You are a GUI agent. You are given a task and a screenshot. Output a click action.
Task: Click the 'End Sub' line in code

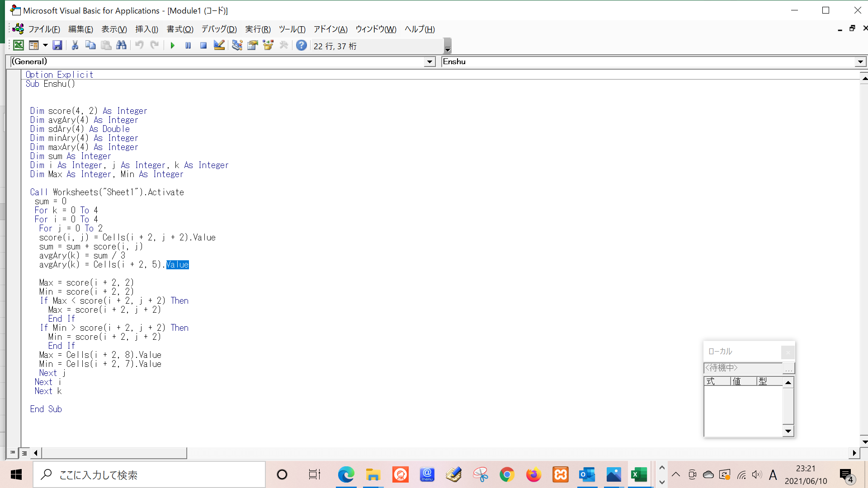coord(46,409)
